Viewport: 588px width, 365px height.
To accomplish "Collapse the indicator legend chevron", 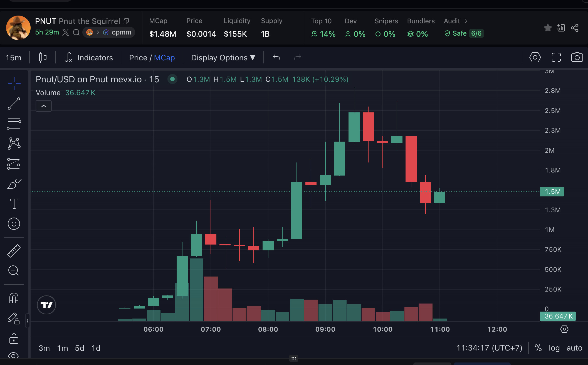I will pyautogui.click(x=44, y=106).
